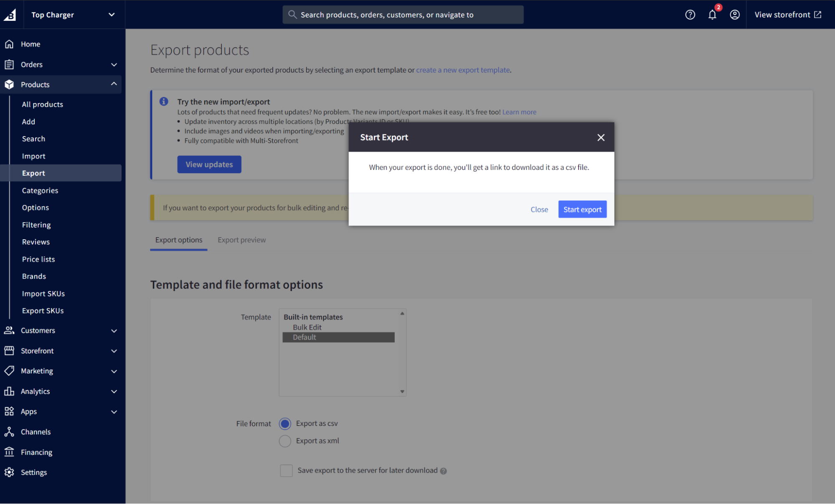Select the Export as xml radio button
Viewport: 835px width, 504px height.
(284, 441)
